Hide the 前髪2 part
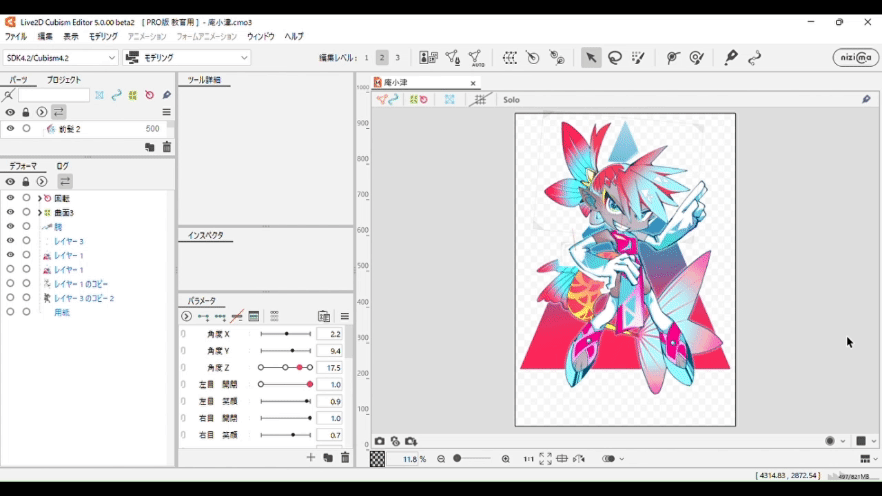Screen dimensions: 882x496 click(10, 129)
